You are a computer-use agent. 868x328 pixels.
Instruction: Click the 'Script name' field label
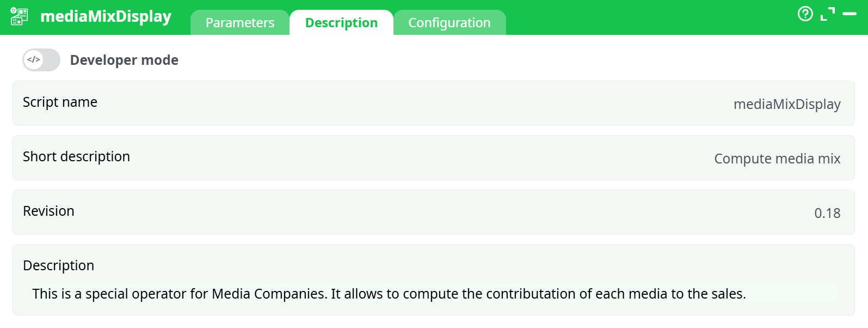pos(60,102)
